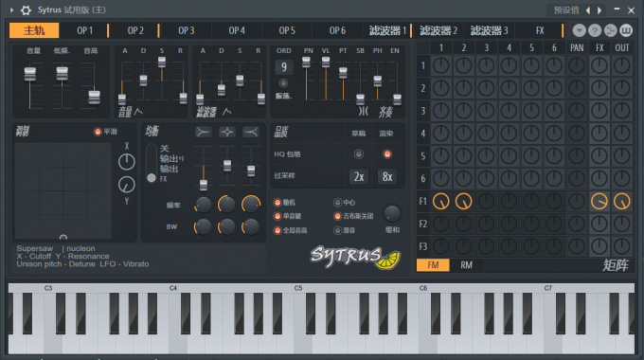Screen dimensions: 644x360
Task: Open the 预设值 presets menu
Action: coord(566,10)
